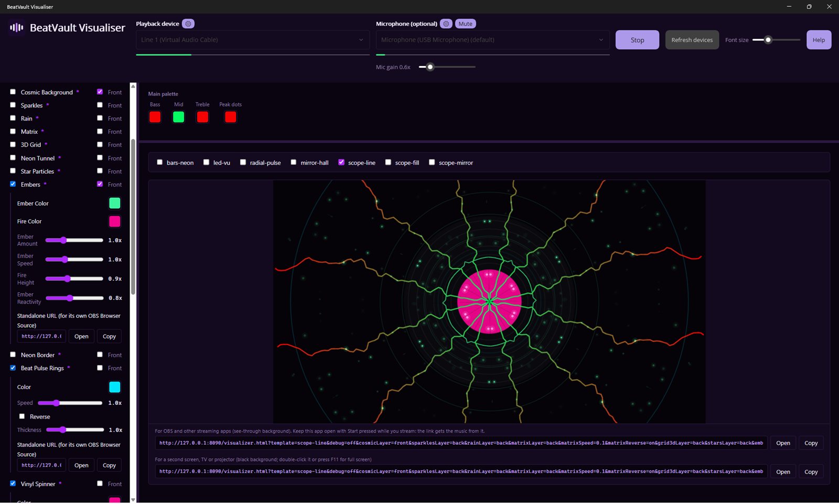Copy the Embers standalone URL
839x504 pixels.
109,336
